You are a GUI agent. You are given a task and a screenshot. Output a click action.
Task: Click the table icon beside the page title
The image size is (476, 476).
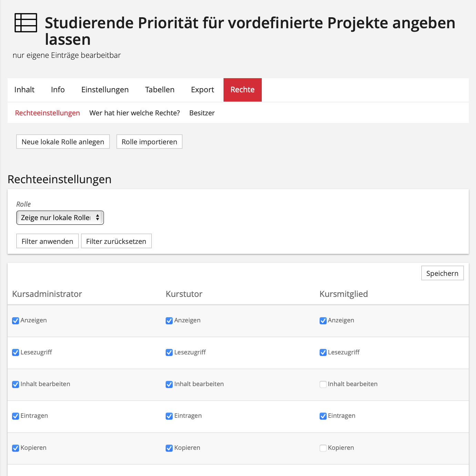(x=25, y=23)
